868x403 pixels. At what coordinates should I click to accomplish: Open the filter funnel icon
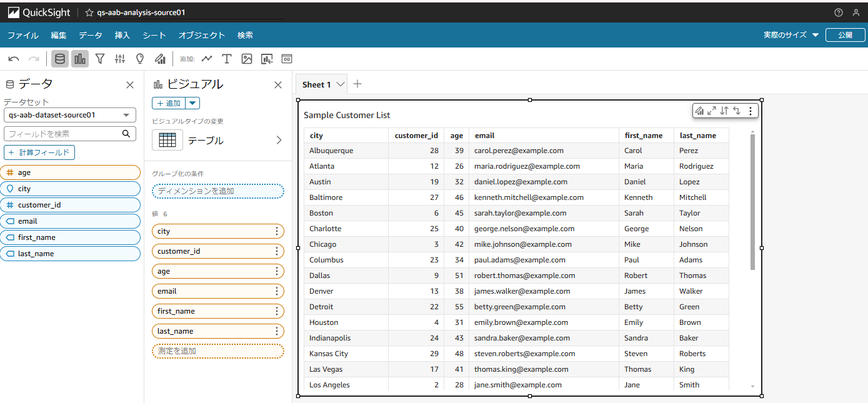pyautogui.click(x=100, y=59)
